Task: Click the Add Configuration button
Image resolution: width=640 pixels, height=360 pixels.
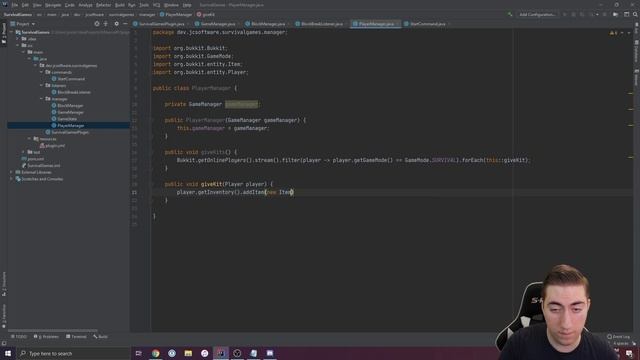Action: click(537, 14)
